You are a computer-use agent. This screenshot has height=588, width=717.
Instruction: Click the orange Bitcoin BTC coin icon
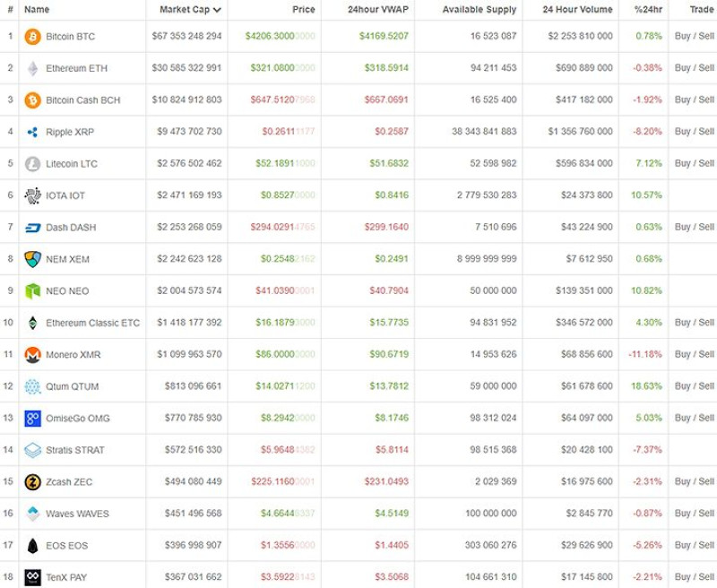[32, 37]
